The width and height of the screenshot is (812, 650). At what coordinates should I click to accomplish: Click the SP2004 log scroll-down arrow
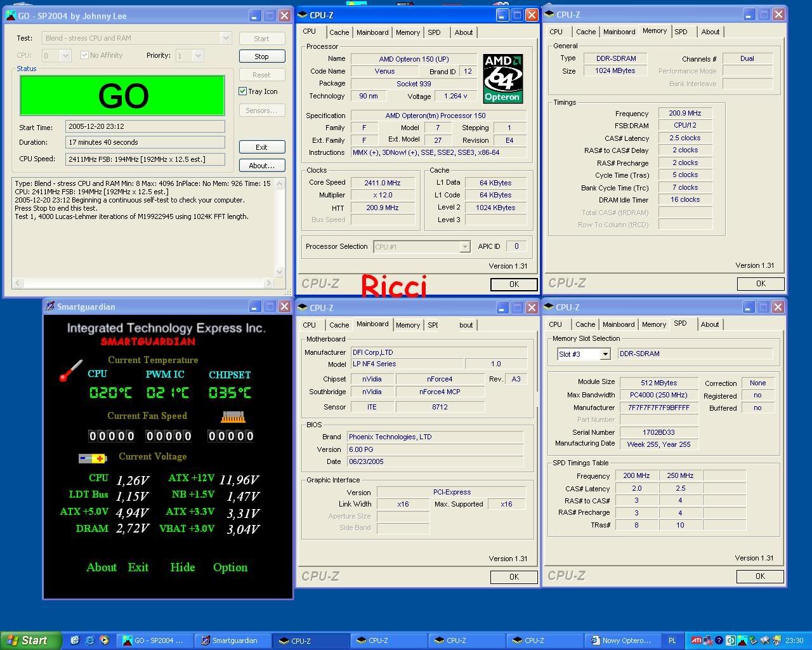pos(280,272)
